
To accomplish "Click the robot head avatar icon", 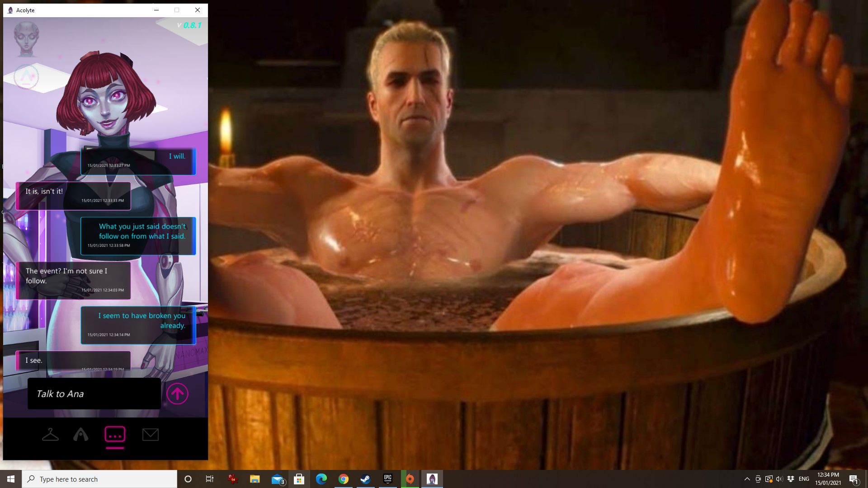I will tap(26, 39).
